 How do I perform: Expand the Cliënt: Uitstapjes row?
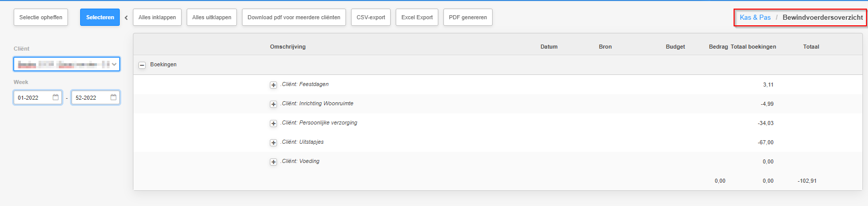click(x=273, y=143)
